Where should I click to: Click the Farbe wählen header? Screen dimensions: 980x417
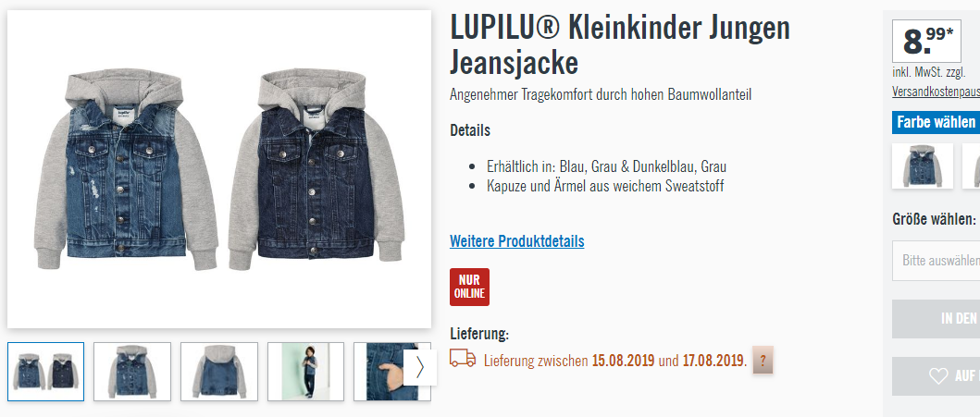pos(936,122)
